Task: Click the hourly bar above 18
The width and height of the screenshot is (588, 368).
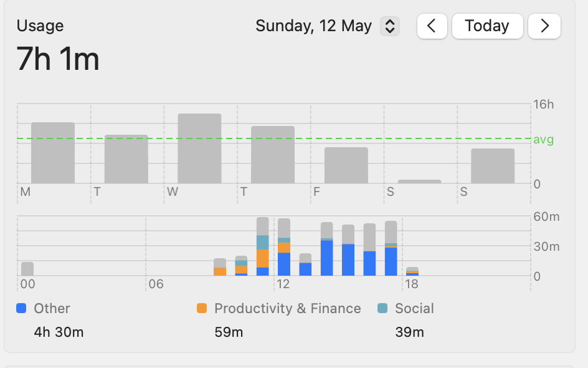Action: (x=412, y=271)
